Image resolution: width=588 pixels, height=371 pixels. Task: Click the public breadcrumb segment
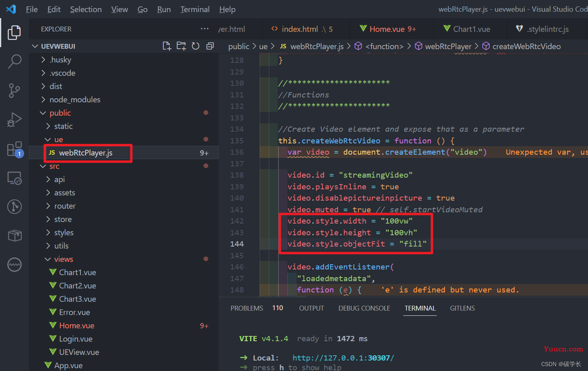239,46
